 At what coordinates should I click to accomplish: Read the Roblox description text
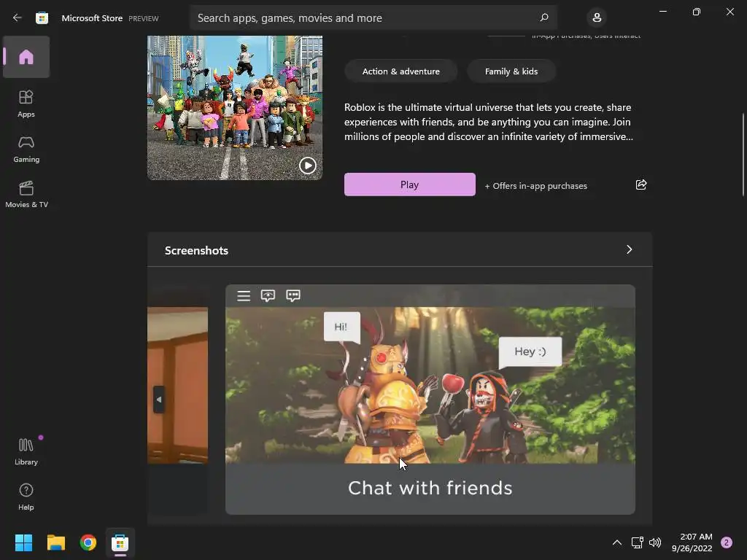(488, 122)
